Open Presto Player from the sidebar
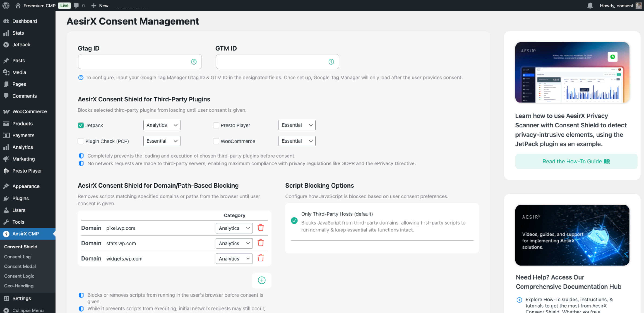Screen dimensions: 644x313 pos(27,171)
